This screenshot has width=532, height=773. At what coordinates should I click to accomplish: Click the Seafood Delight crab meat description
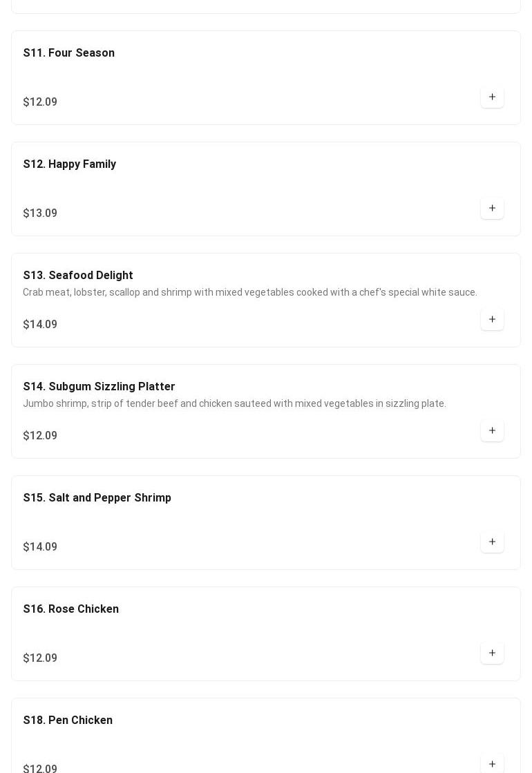(x=250, y=292)
